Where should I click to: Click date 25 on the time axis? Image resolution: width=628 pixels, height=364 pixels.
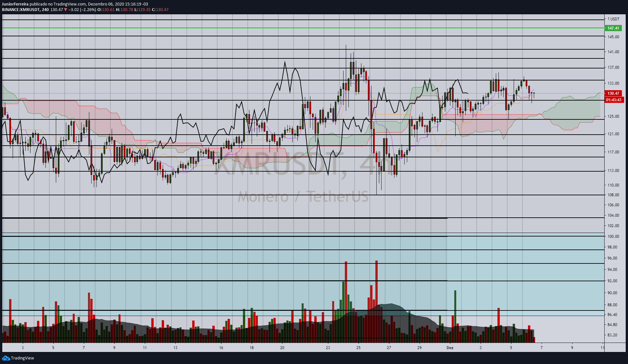[358, 348]
